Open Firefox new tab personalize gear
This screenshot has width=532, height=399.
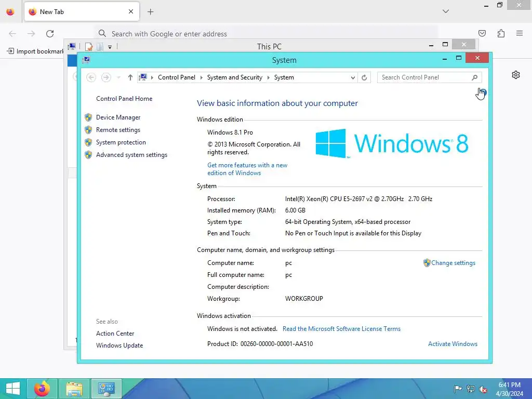[x=516, y=75]
